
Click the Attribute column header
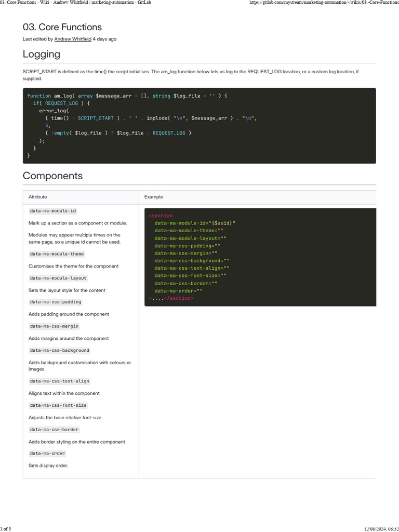37,197
